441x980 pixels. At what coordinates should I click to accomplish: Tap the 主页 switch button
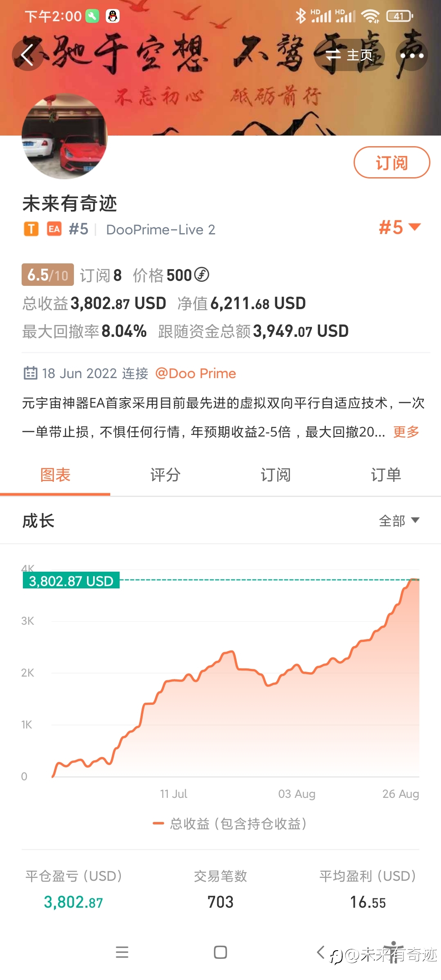coord(349,55)
